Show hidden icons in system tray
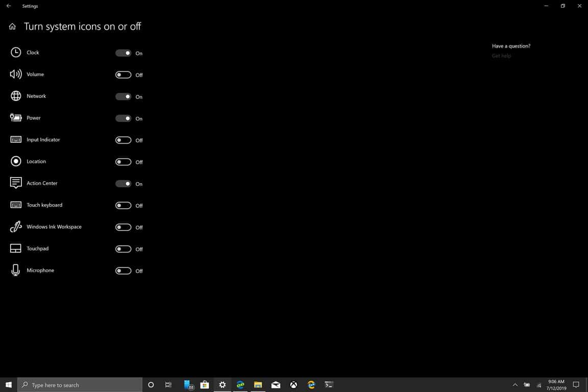The height and width of the screenshot is (392, 588). [514, 385]
